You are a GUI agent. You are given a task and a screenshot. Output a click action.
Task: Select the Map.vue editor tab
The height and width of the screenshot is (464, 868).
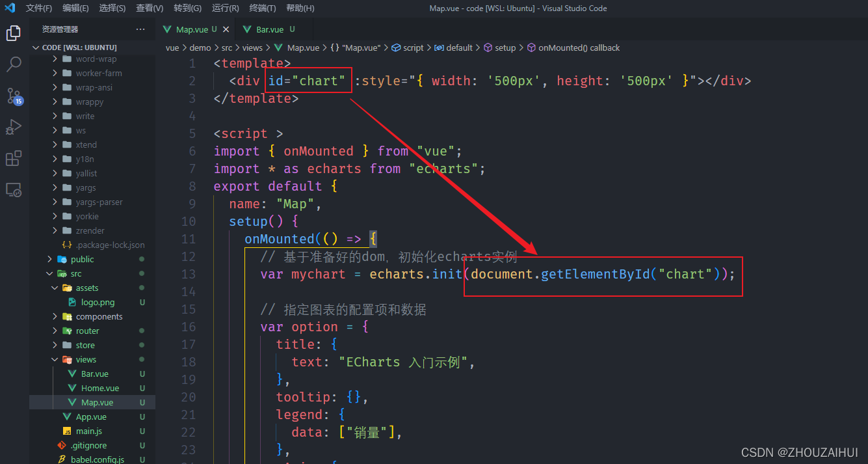192,29
